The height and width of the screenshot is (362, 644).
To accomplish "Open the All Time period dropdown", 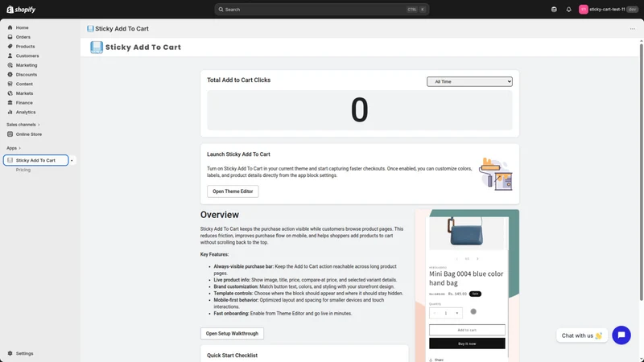I will 469,82.
